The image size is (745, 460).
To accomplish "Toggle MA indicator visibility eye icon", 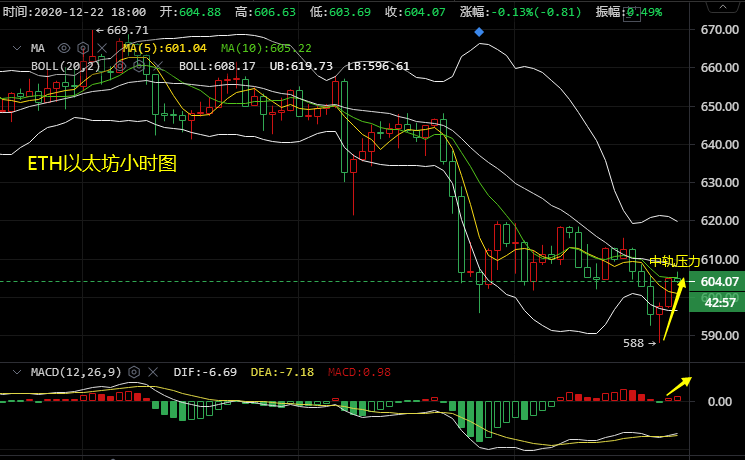I will pos(64,48).
